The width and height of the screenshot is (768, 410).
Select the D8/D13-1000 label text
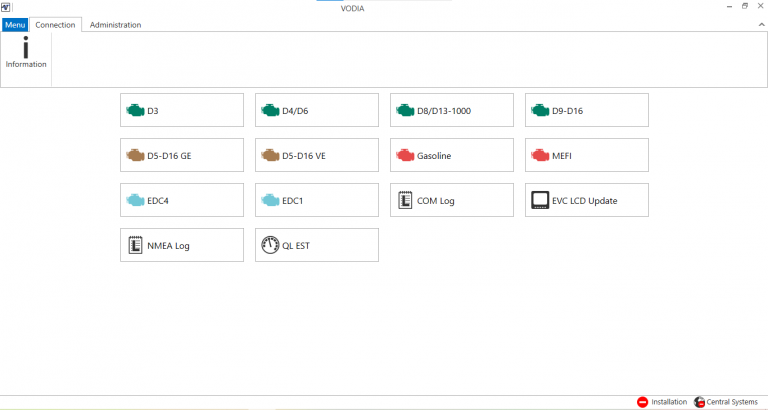pyautogui.click(x=444, y=111)
